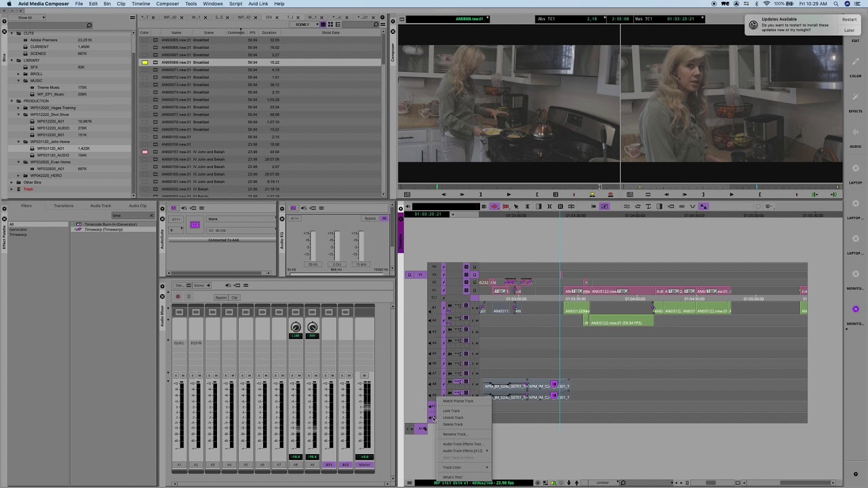Open timeline fast menu hamburger icon

tap(409, 483)
